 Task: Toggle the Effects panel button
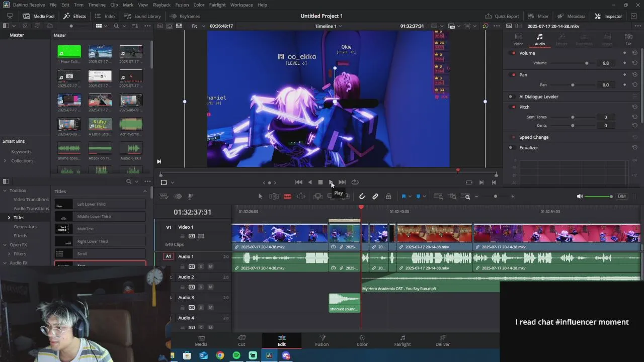click(74, 16)
